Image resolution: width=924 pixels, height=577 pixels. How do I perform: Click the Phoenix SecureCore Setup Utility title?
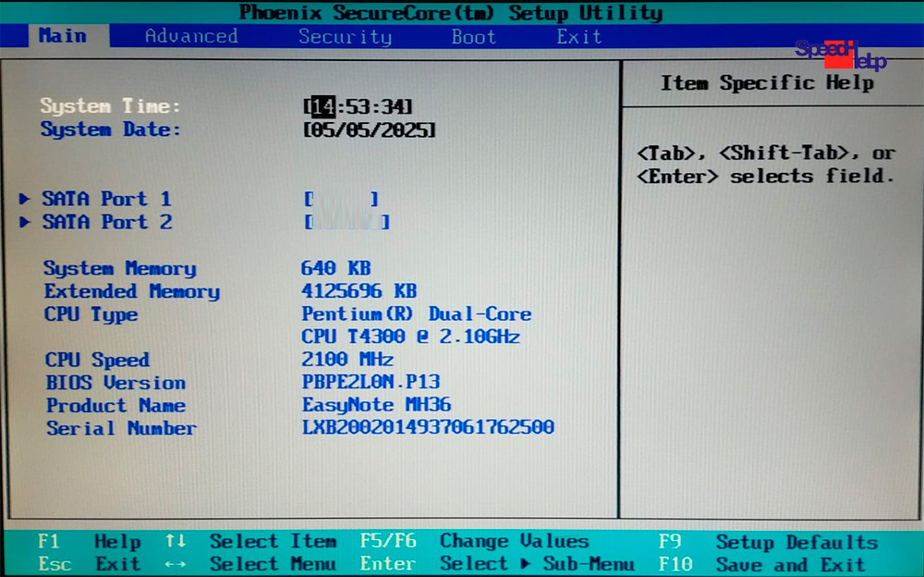coord(451,12)
